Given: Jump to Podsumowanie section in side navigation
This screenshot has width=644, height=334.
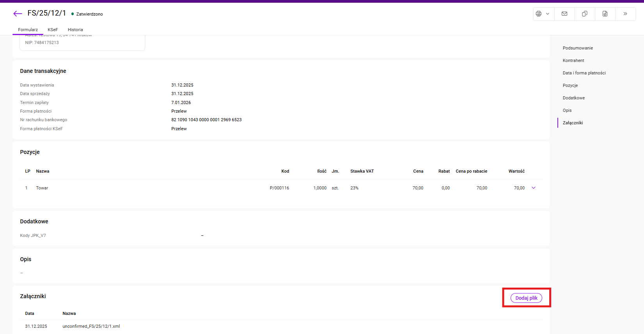Looking at the screenshot, I should [x=578, y=48].
